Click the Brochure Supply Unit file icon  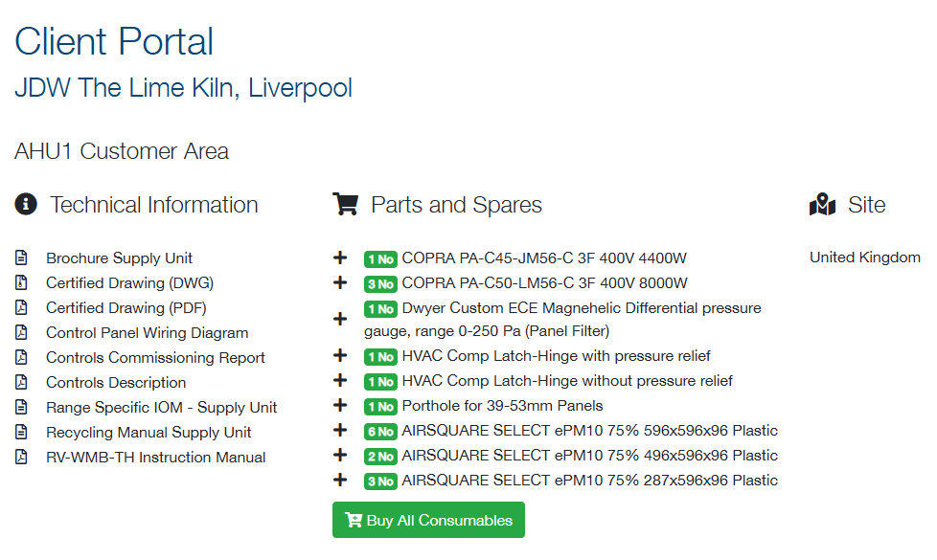tap(21, 258)
